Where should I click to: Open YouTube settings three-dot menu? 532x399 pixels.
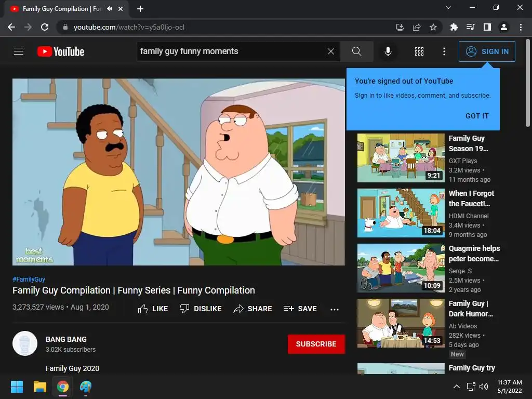tap(444, 51)
